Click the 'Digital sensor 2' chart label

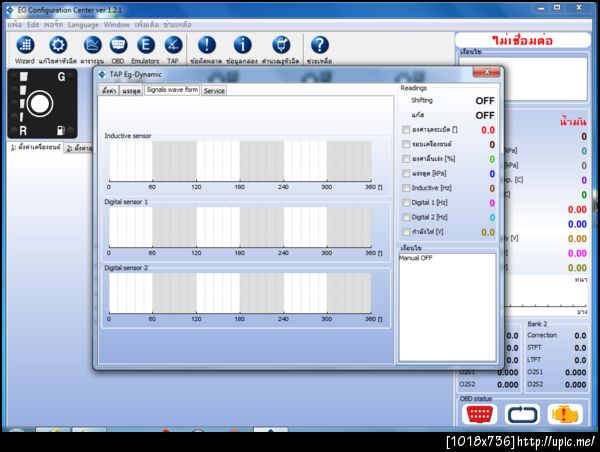coord(126,268)
